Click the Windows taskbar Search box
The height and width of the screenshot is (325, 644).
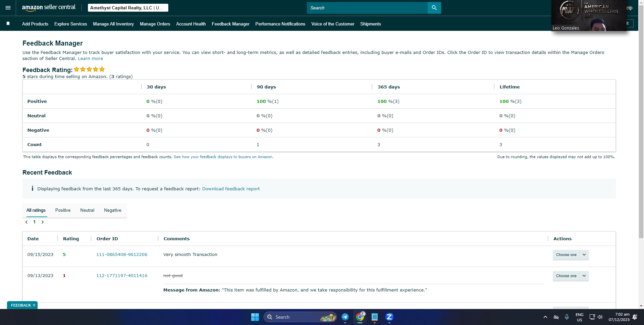click(x=300, y=317)
